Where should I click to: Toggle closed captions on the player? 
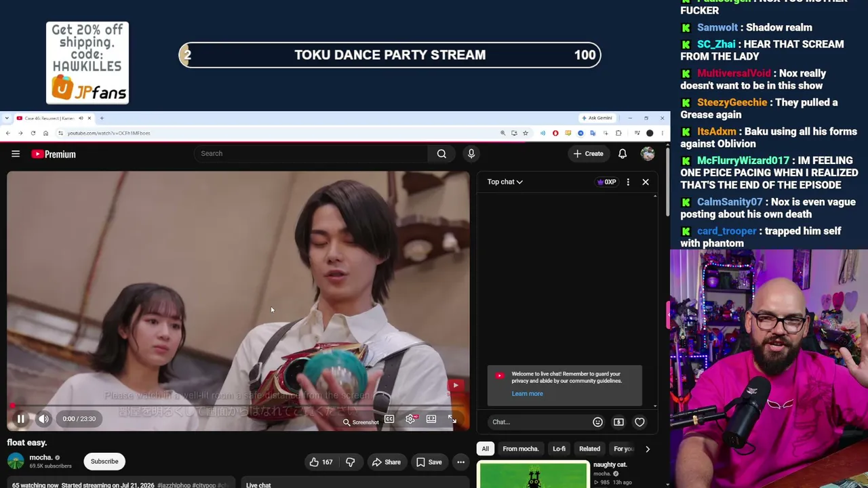pyautogui.click(x=389, y=420)
